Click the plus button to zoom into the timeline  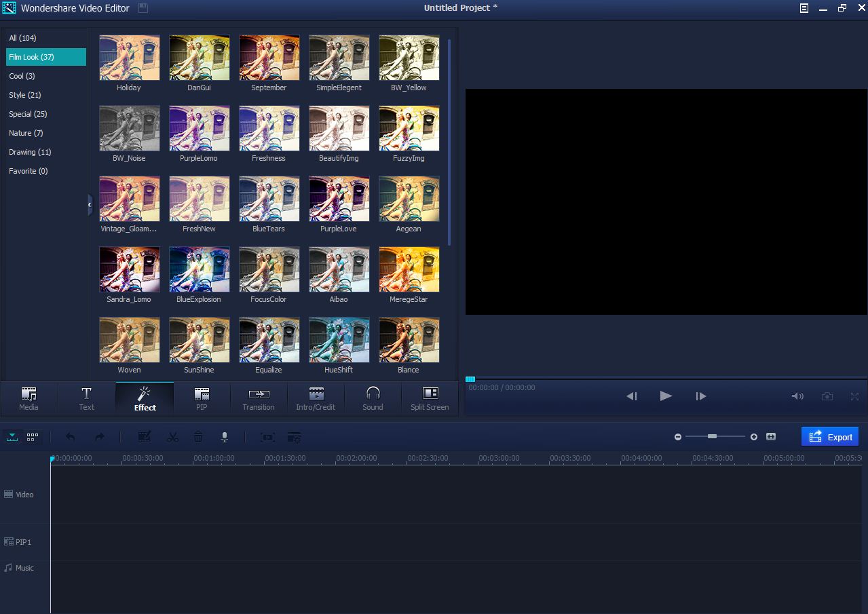click(x=753, y=437)
